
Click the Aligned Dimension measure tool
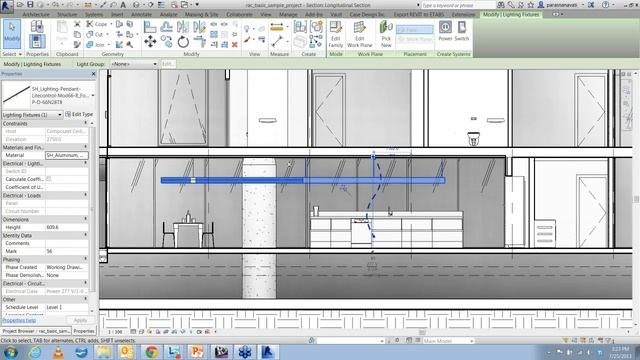[x=277, y=27]
